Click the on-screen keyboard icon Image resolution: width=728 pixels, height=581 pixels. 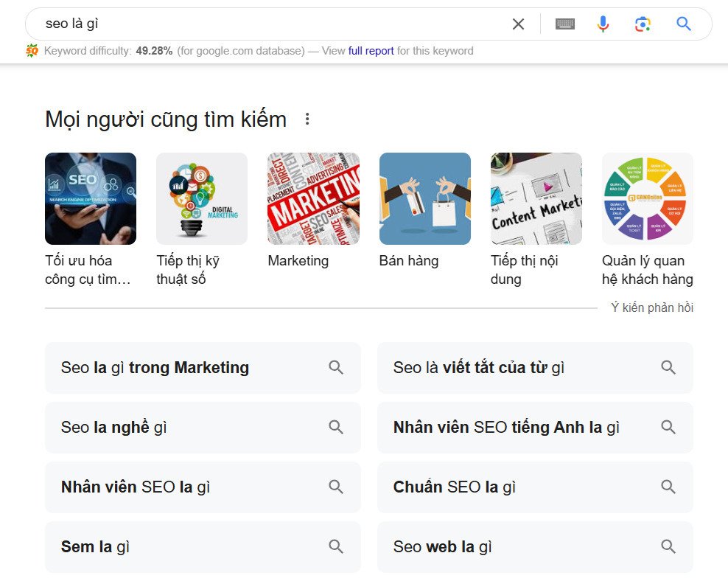(564, 23)
